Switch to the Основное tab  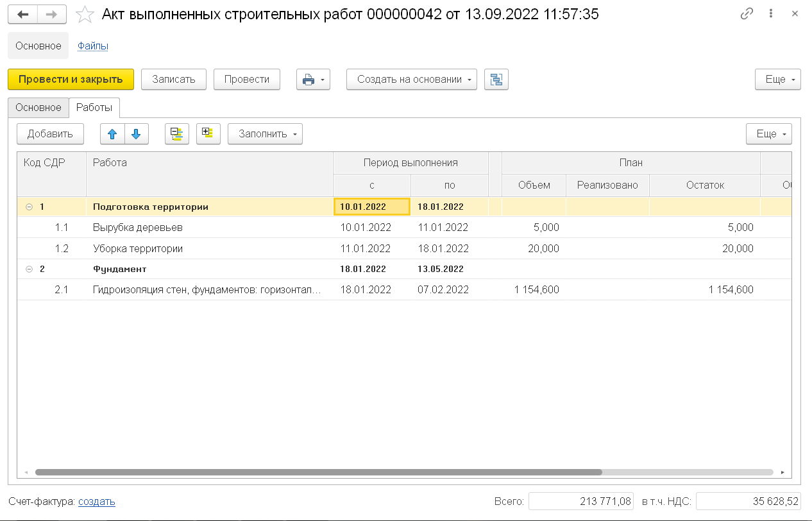pyautogui.click(x=38, y=108)
